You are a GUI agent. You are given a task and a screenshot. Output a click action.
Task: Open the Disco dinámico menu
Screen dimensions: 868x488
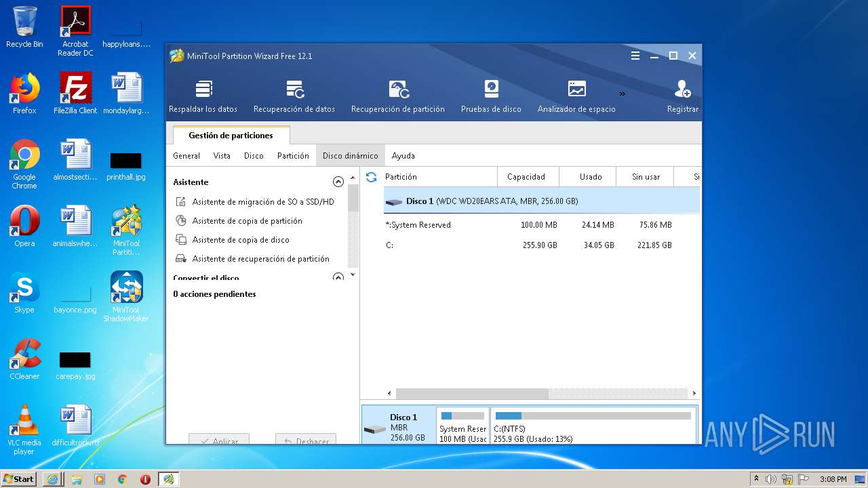(x=351, y=155)
